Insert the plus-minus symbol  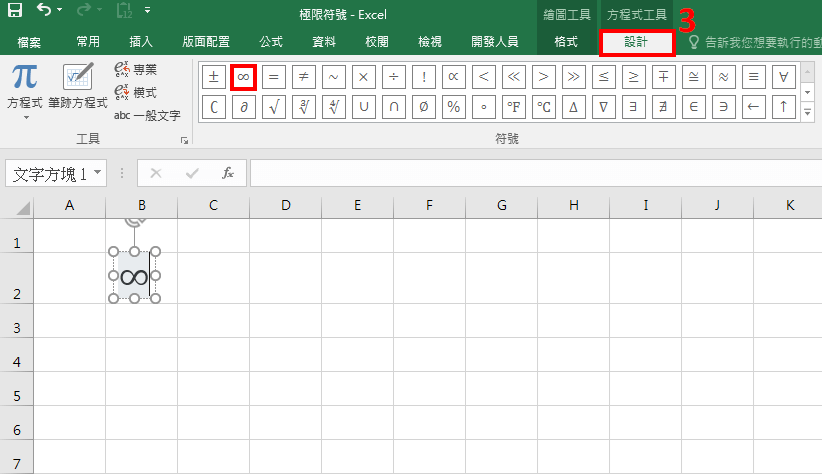[x=214, y=77]
